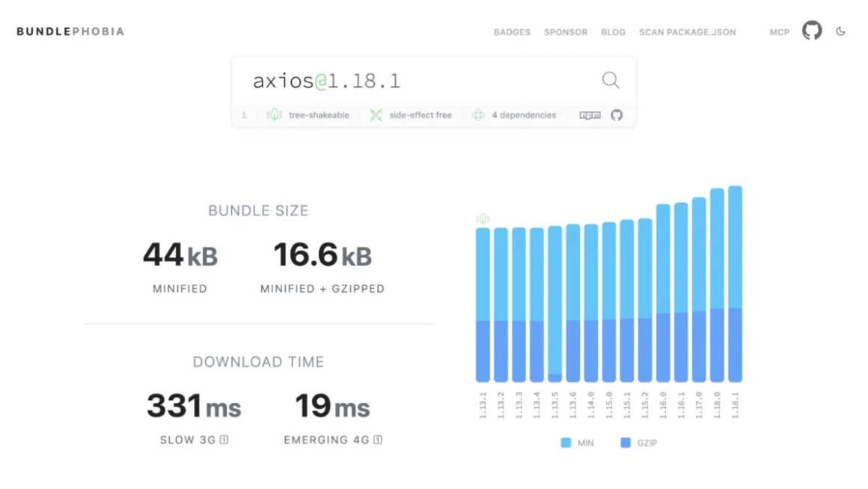Click the search magnifier icon
This screenshot has width=868, height=489.
(x=611, y=80)
